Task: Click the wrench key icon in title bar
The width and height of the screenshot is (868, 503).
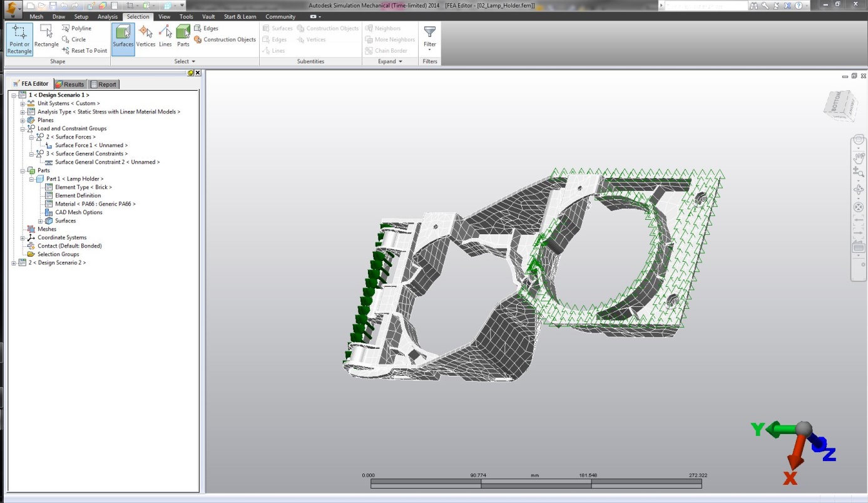Action: pyautogui.click(x=765, y=5)
